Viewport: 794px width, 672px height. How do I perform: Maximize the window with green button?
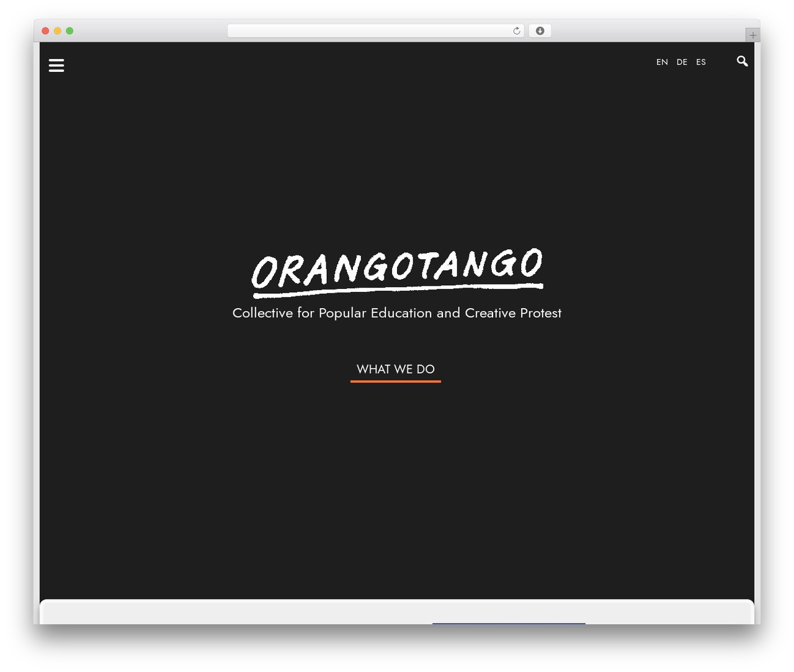(69, 31)
